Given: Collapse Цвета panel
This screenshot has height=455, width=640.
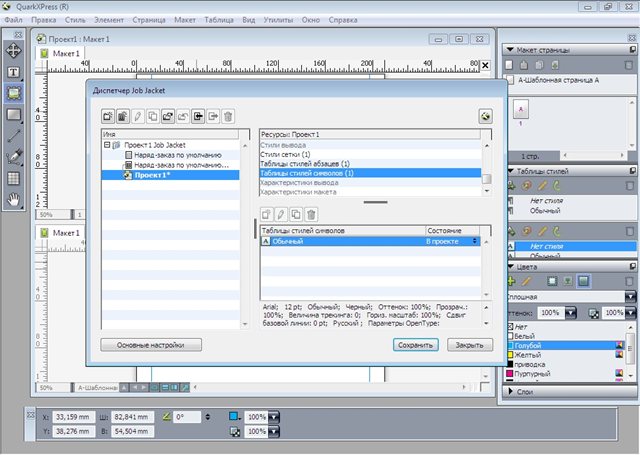Looking at the screenshot, I should tap(511, 267).
